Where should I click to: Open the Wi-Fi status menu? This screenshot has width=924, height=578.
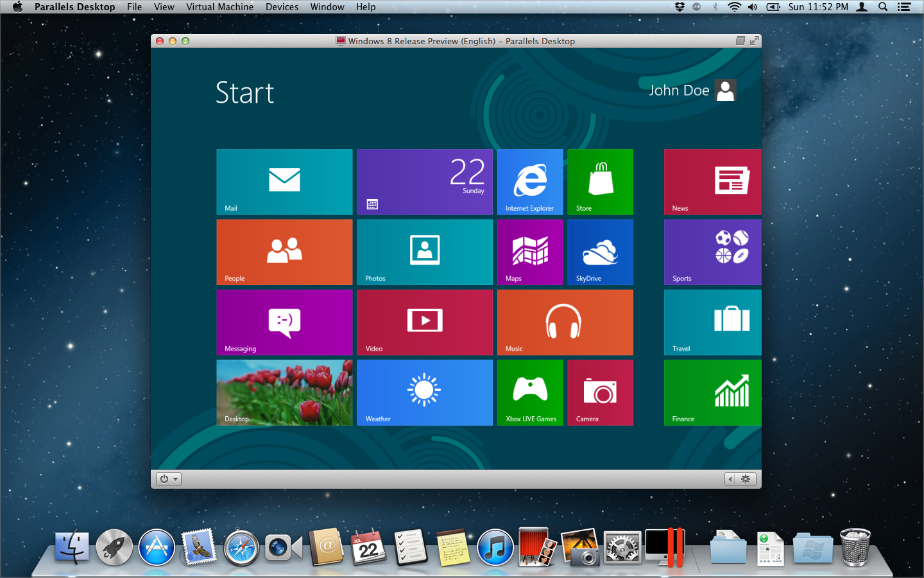(x=734, y=7)
